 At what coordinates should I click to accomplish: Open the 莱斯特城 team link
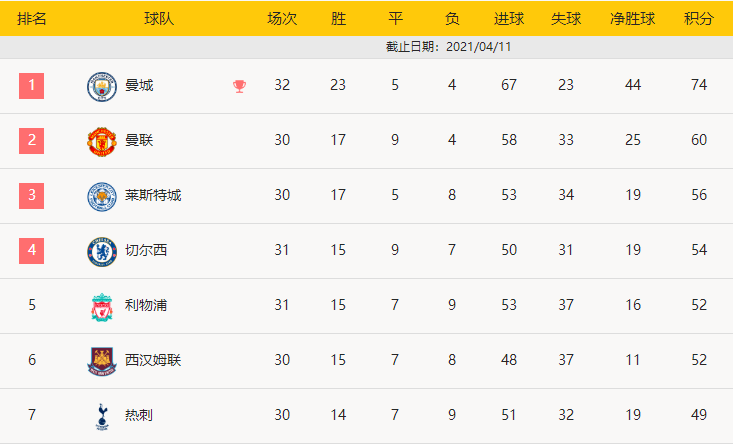[153, 196]
